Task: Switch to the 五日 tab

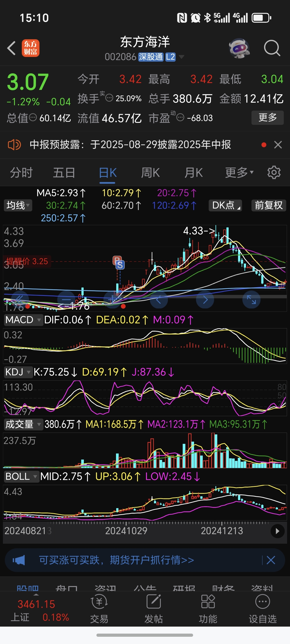Action: click(x=64, y=173)
